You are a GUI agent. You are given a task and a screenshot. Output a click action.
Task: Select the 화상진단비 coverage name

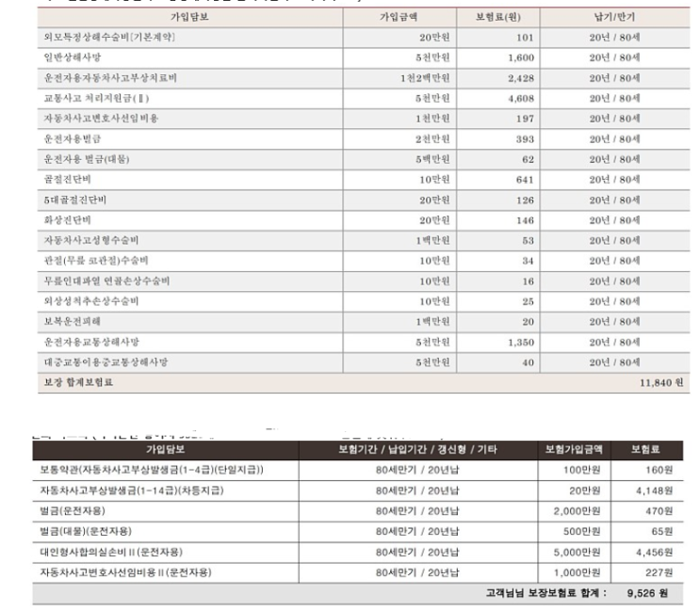68,220
